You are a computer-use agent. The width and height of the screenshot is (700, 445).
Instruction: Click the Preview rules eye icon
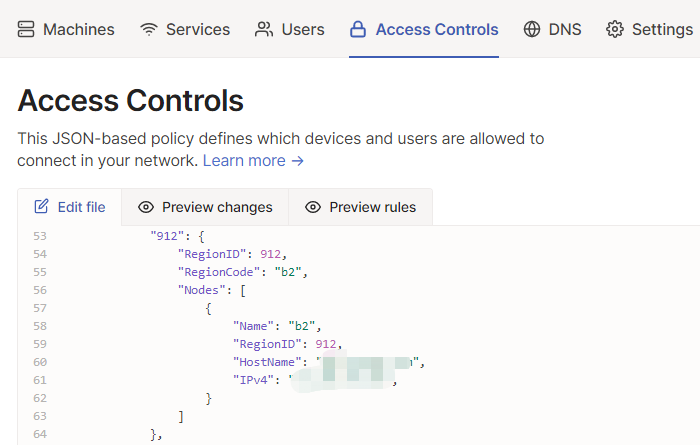pos(313,207)
